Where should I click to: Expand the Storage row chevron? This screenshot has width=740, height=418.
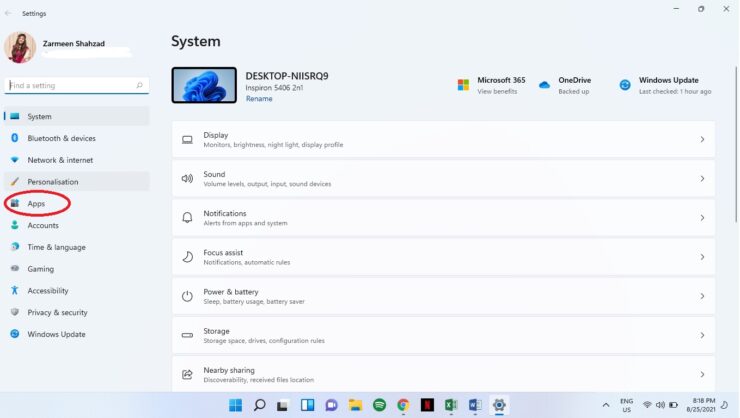(702, 335)
